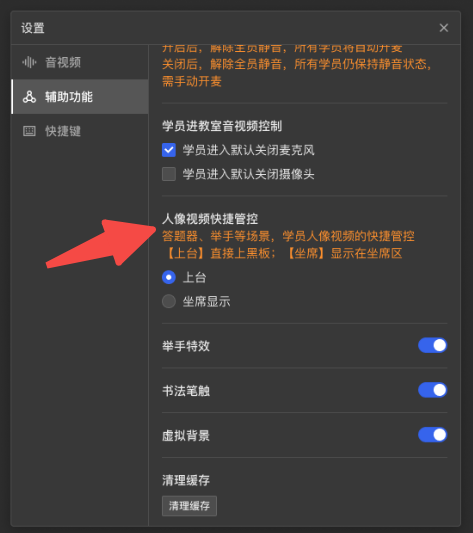Screen dimensions: 473x533
Task: Click the accessibility nodes icon beside 辅助功能
Action: [x=29, y=97]
